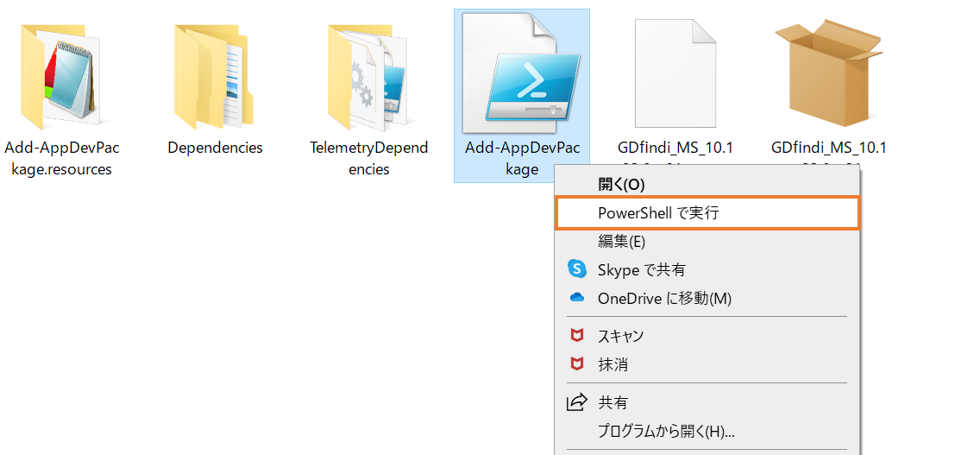
Task: Select the cardboard box GDfindi package icon
Action: click(827, 72)
